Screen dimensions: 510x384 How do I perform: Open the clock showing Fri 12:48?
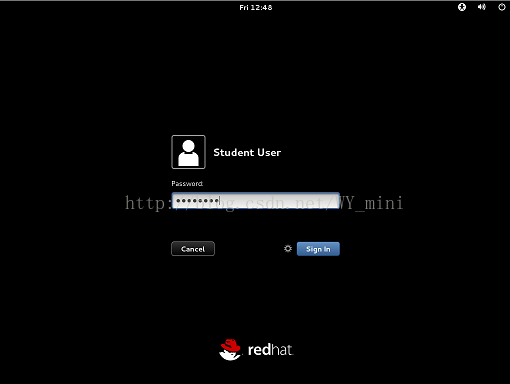(x=256, y=7)
